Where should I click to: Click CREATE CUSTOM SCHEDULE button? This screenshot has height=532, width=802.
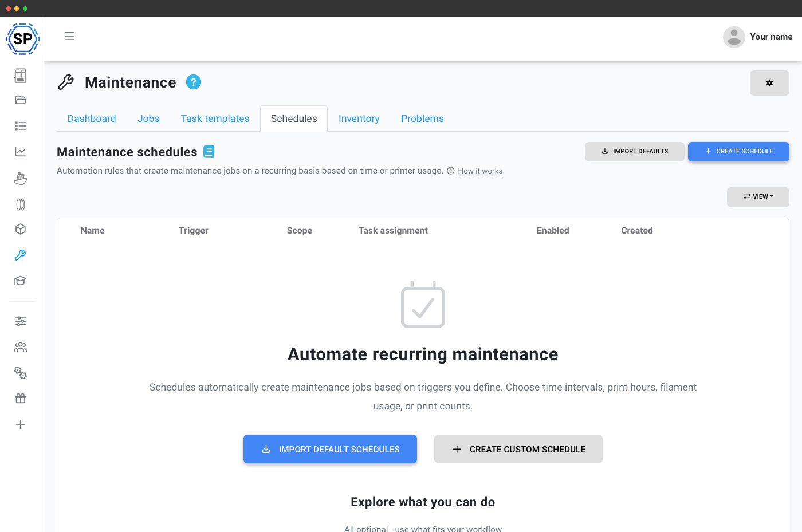click(x=518, y=449)
